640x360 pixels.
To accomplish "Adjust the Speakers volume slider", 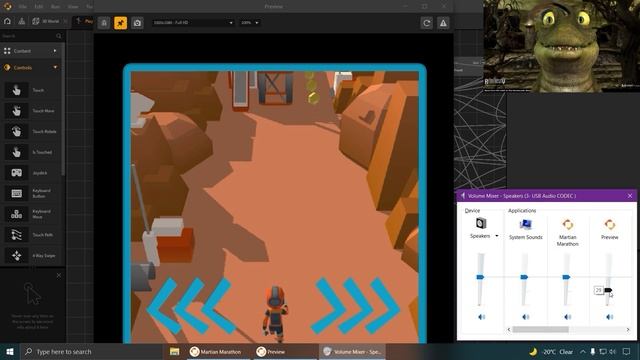I will [x=480, y=277].
